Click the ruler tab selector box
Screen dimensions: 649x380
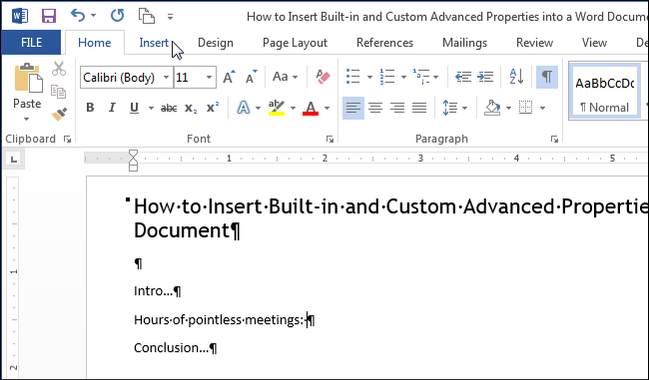pyautogui.click(x=14, y=159)
